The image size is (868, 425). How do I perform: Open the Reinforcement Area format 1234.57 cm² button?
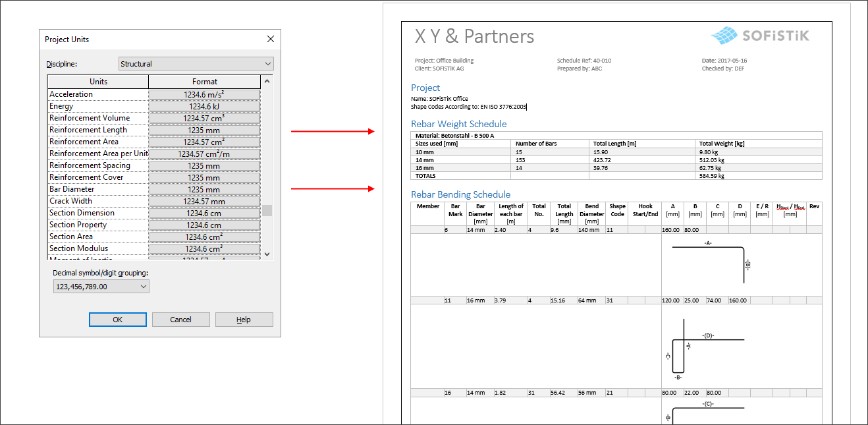tap(205, 142)
